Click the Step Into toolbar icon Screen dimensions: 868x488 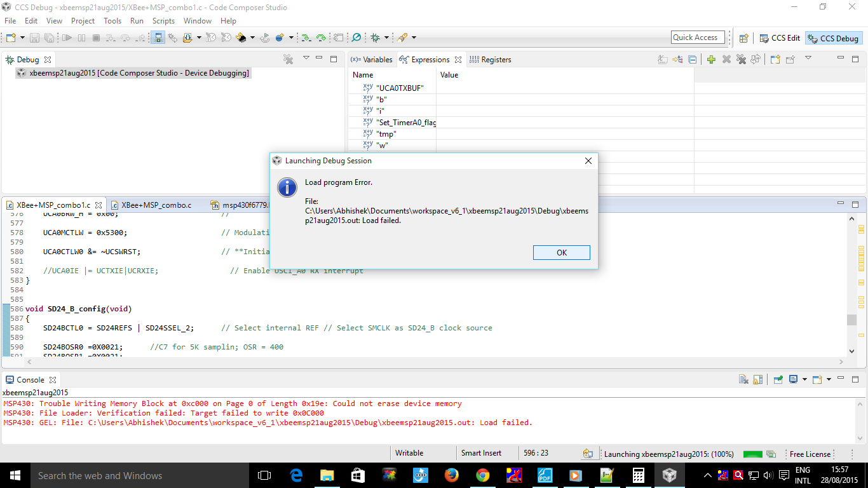tap(111, 38)
